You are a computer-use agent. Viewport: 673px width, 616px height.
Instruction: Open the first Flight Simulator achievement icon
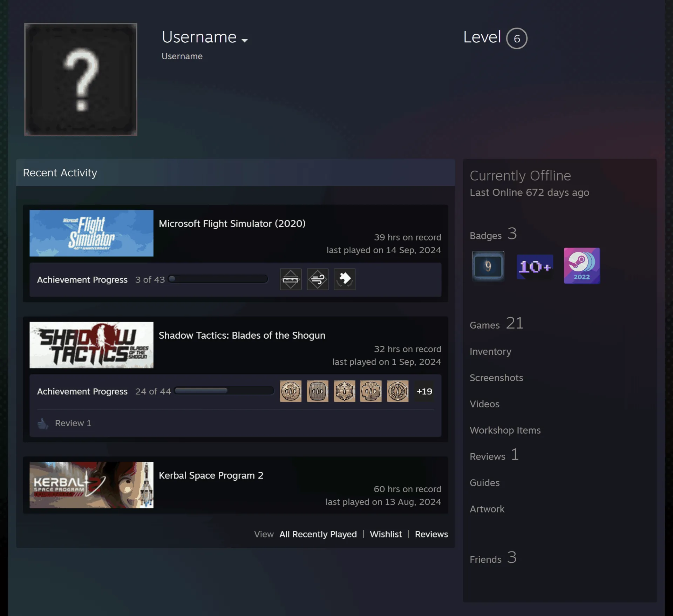291,279
